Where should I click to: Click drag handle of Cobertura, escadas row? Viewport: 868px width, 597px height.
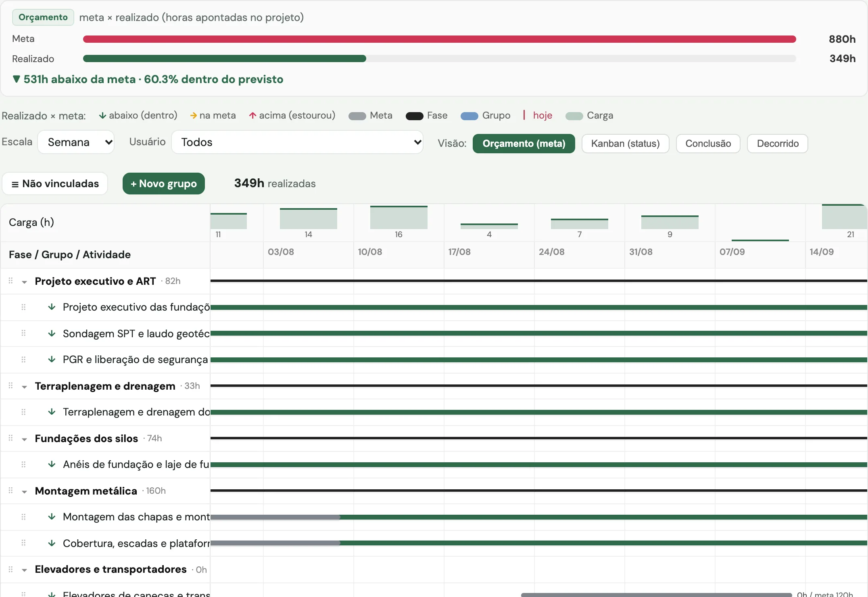tap(23, 543)
